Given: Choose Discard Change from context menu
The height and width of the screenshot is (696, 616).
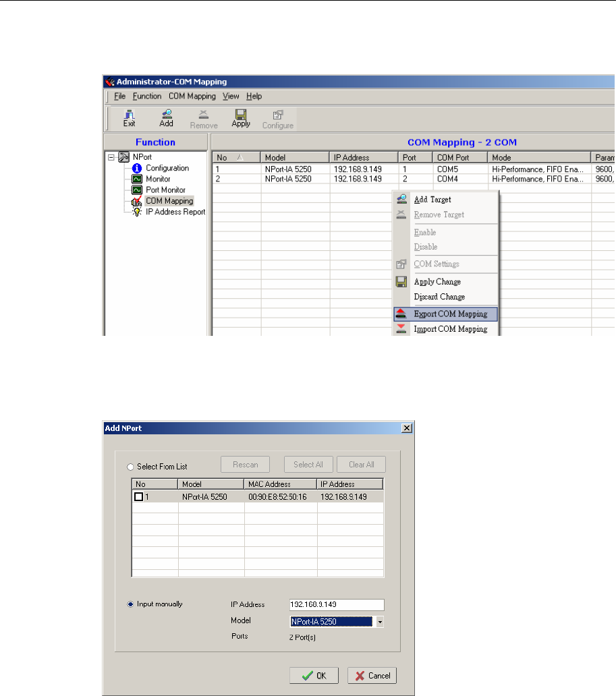Looking at the screenshot, I should 445,297.
